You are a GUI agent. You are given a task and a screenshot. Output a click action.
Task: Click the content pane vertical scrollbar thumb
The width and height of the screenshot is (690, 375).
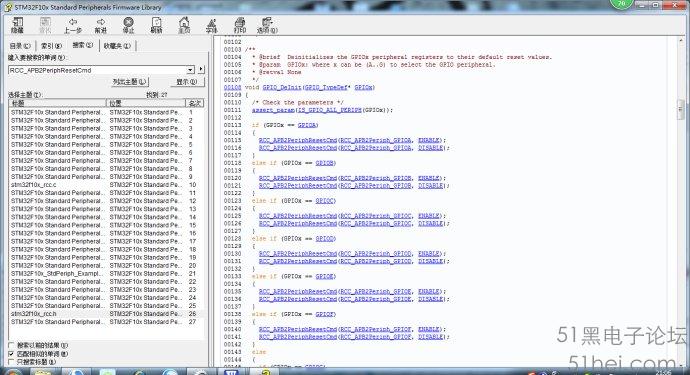coord(680,109)
